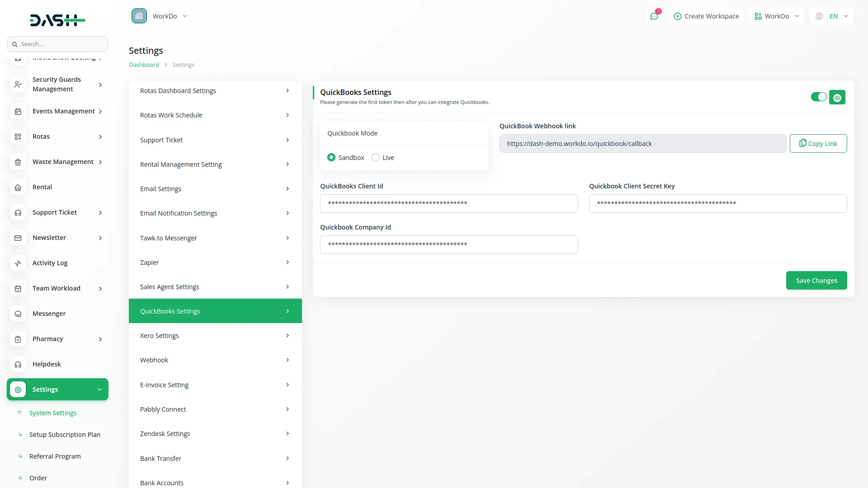Select the Sandbox mode radio button
Screen dimensions: 868x488
331,157
